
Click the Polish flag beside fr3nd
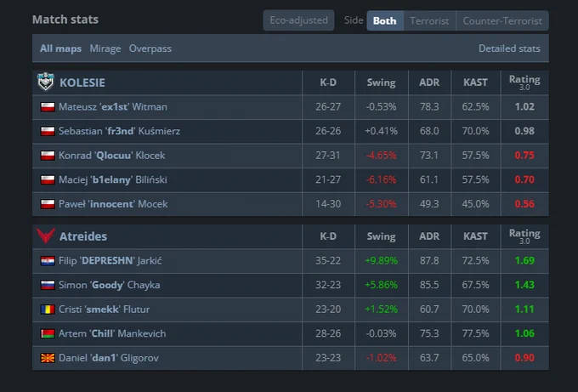48,131
